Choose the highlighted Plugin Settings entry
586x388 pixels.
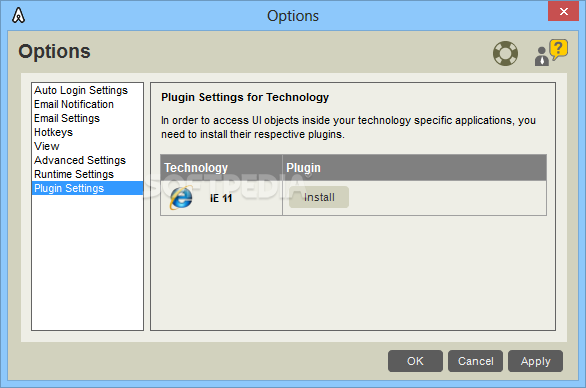pos(87,188)
